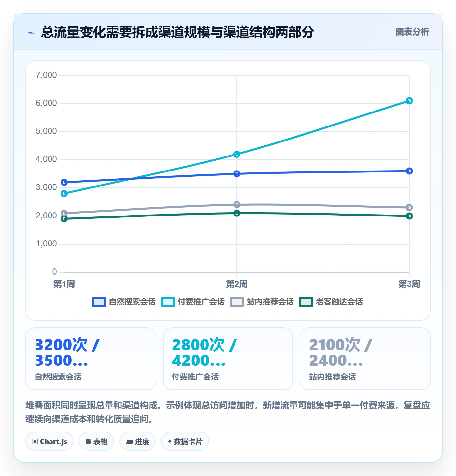Toggle 老客触达会话 legend swatch

(306, 302)
